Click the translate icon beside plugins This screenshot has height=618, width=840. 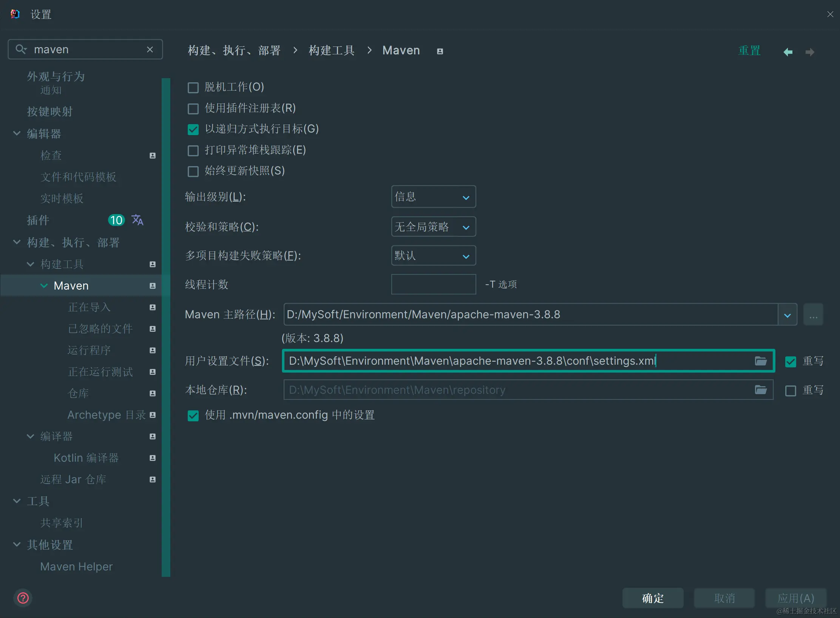point(137,220)
